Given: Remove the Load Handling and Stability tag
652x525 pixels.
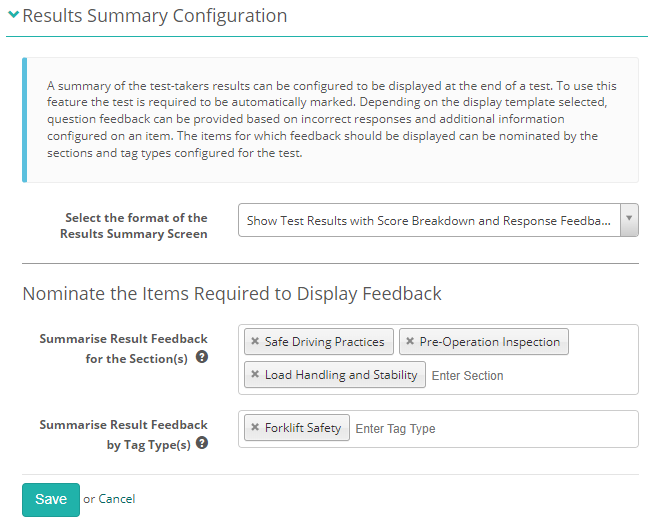Looking at the screenshot, I should point(255,375).
